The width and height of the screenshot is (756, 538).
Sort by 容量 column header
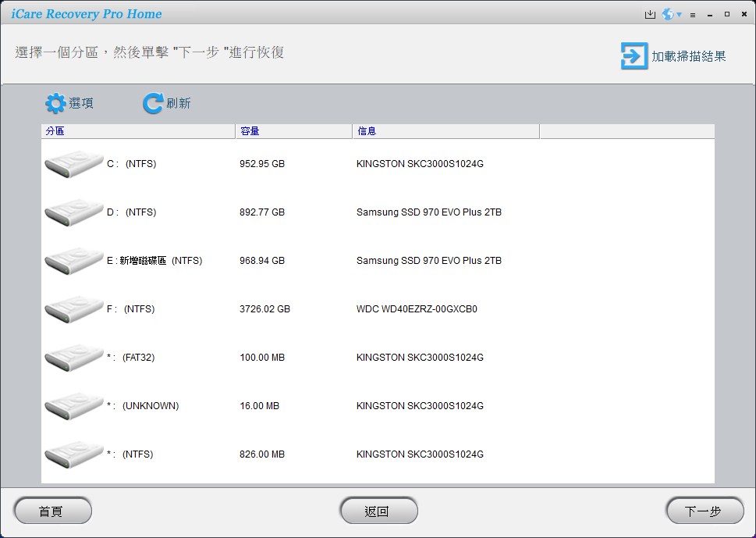[294, 131]
